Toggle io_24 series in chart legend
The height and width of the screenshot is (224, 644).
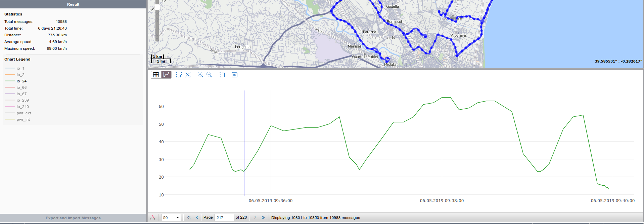(21, 81)
